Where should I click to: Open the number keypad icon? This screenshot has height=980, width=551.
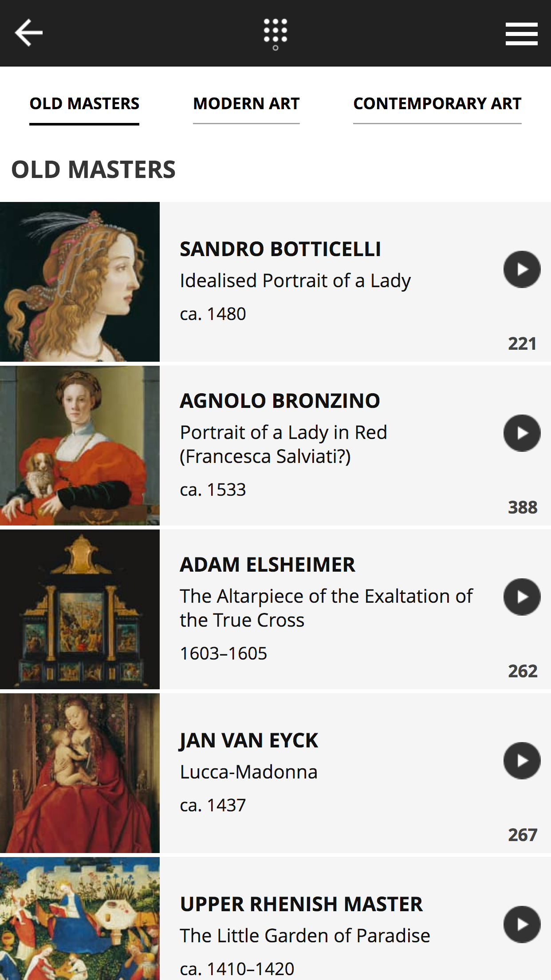[275, 34]
